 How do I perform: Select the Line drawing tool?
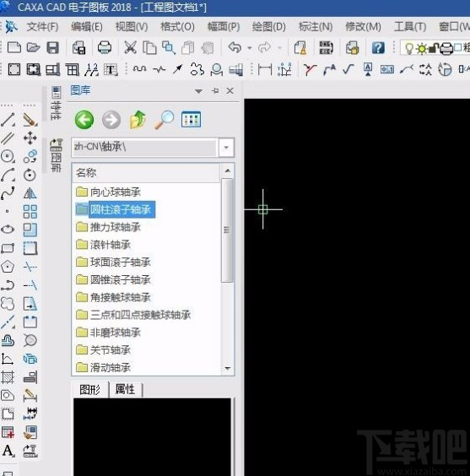click(x=8, y=120)
